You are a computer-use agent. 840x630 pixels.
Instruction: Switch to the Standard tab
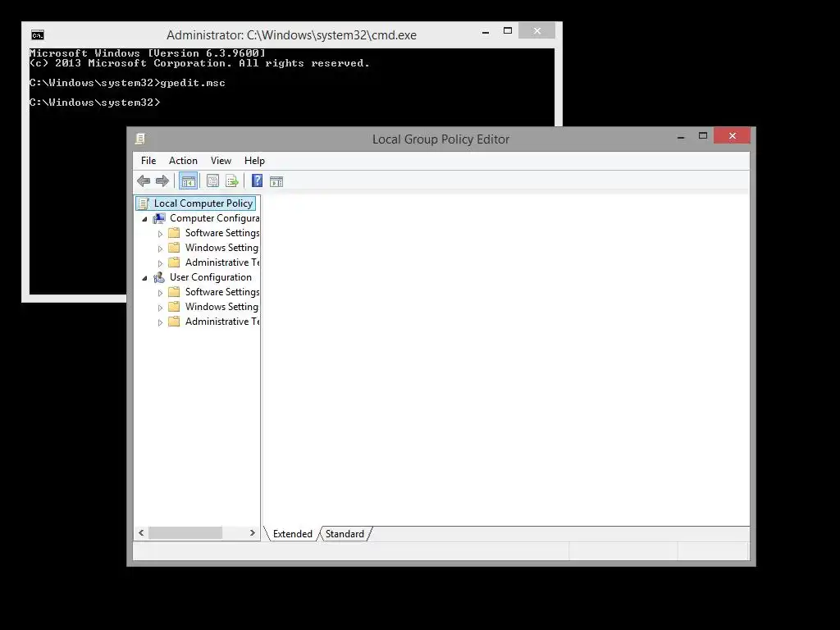point(345,533)
